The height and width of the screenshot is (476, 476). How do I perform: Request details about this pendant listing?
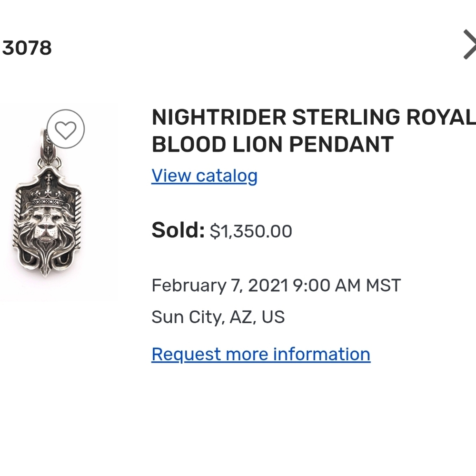(x=260, y=354)
